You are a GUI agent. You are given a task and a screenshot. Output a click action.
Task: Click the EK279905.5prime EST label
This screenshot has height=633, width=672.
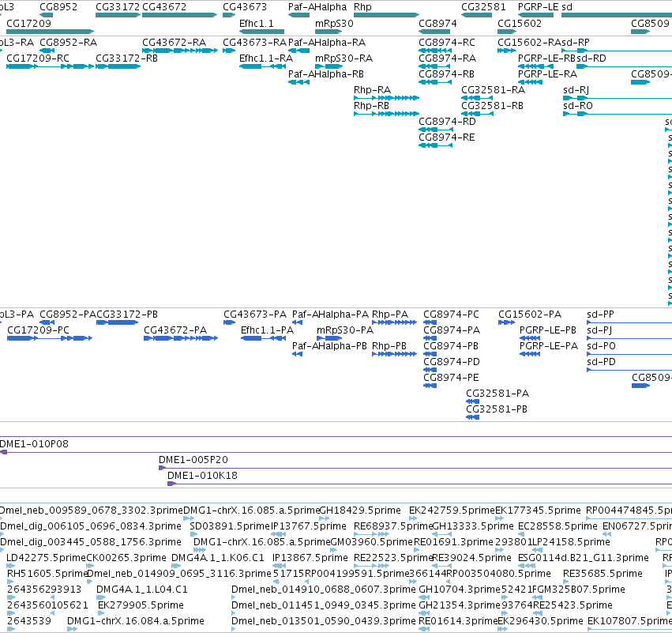141,605
